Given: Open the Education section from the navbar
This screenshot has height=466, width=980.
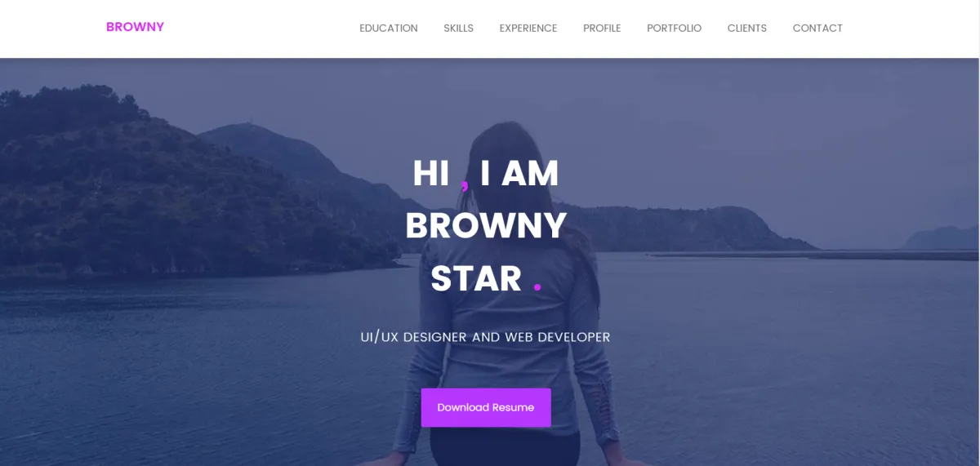Looking at the screenshot, I should [x=389, y=28].
